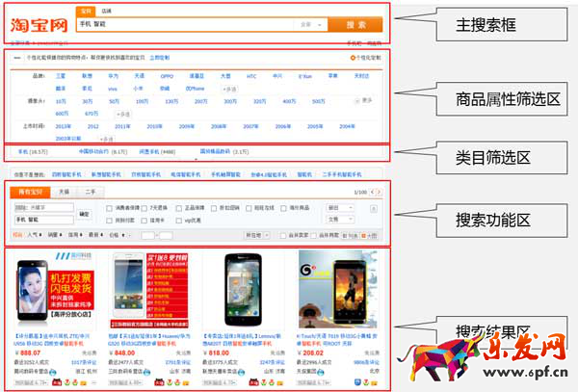The width and height of the screenshot is (578, 392).
Task: Click the red bag badge under the ¥818.00 item
Action: pyautogui.click(x=253, y=382)
